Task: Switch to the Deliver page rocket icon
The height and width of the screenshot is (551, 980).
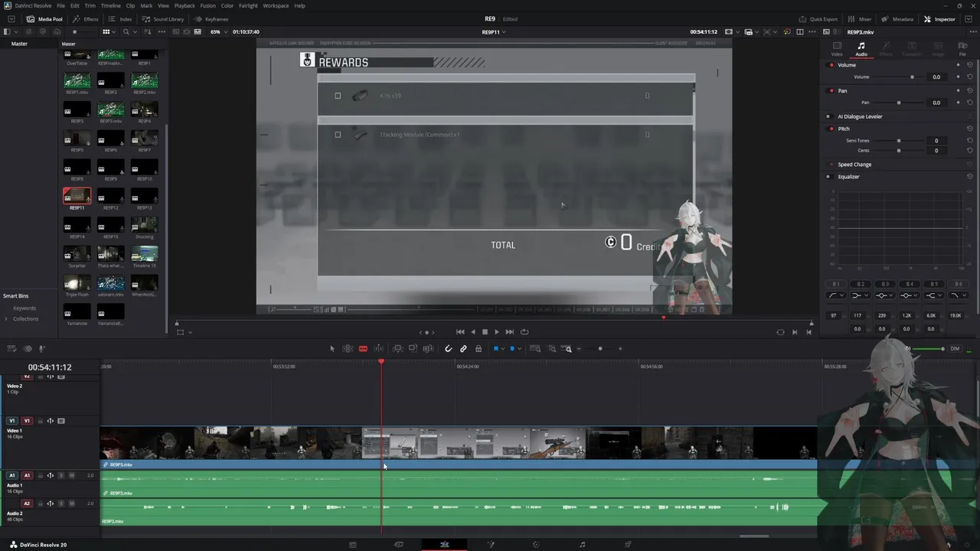Action: click(x=628, y=545)
